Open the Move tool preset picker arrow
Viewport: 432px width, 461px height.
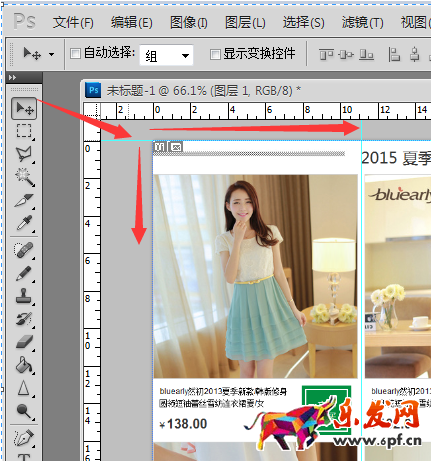[x=51, y=54]
